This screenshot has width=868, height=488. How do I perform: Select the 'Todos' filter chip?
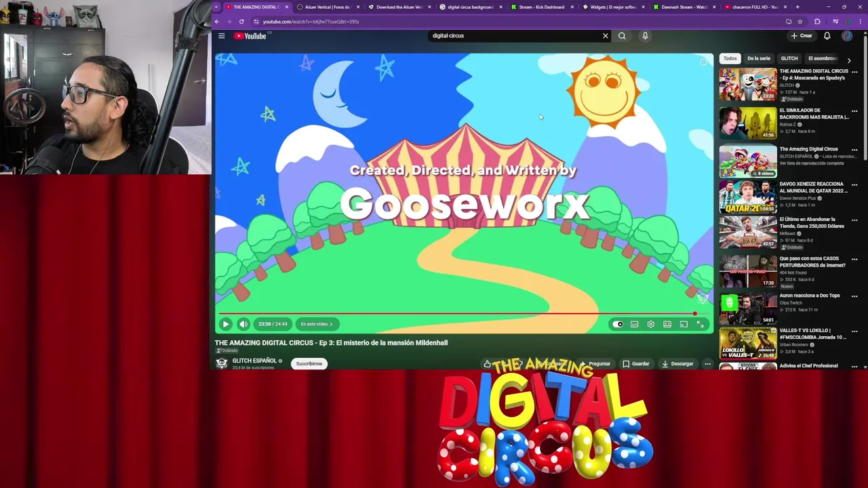730,58
